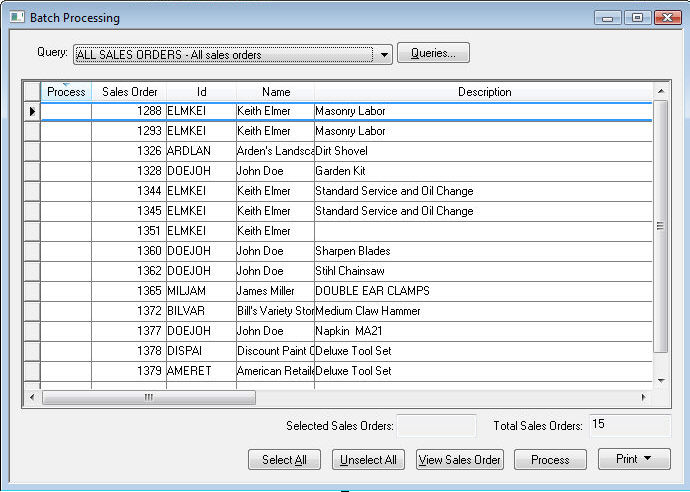
Task: Open the Queries... dialog button
Action: click(x=433, y=53)
